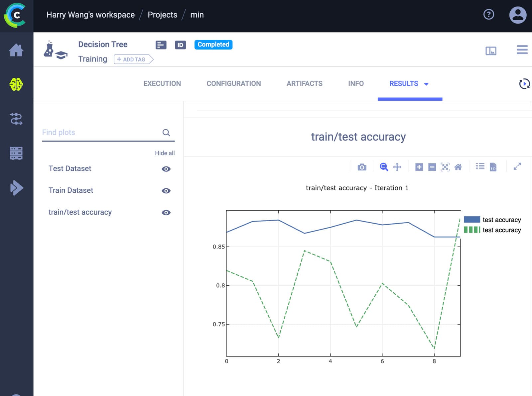Image resolution: width=532 pixels, height=396 pixels.
Task: Click the autoscale plot icon
Action: tap(445, 167)
